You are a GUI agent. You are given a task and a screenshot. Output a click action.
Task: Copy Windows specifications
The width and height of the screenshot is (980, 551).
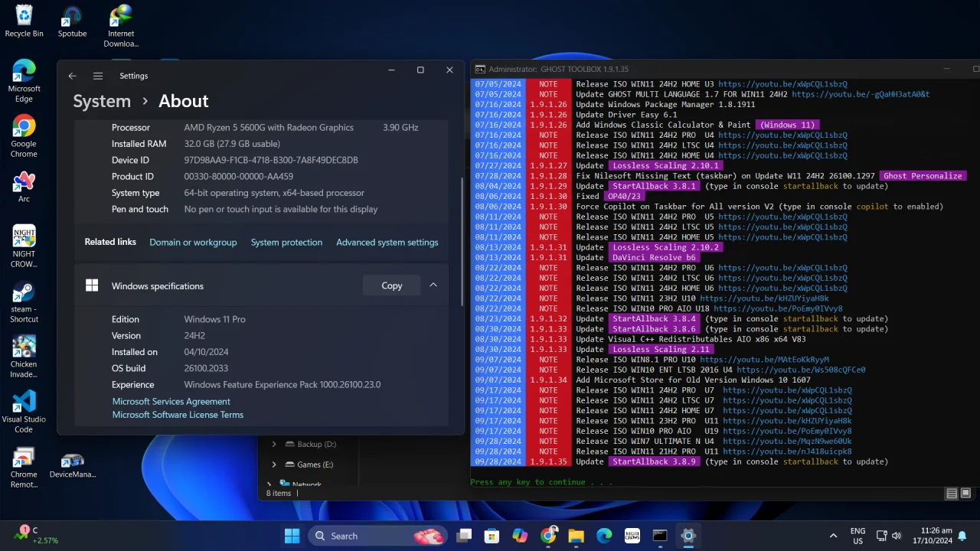(391, 285)
